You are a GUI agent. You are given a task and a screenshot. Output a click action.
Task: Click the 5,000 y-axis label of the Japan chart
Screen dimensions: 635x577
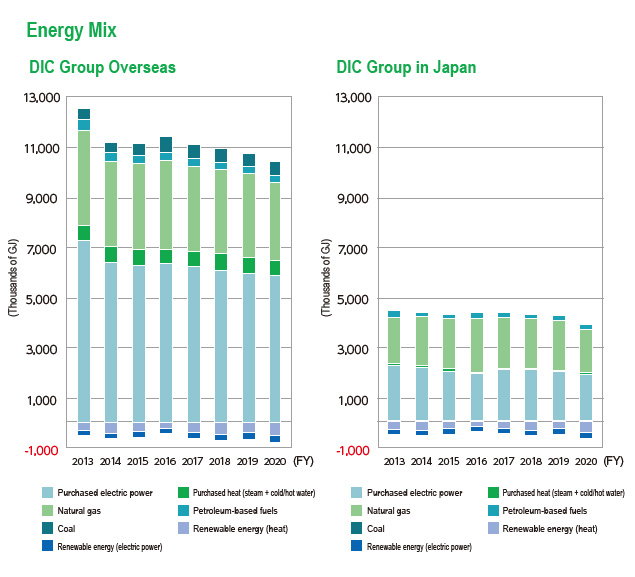point(353,299)
